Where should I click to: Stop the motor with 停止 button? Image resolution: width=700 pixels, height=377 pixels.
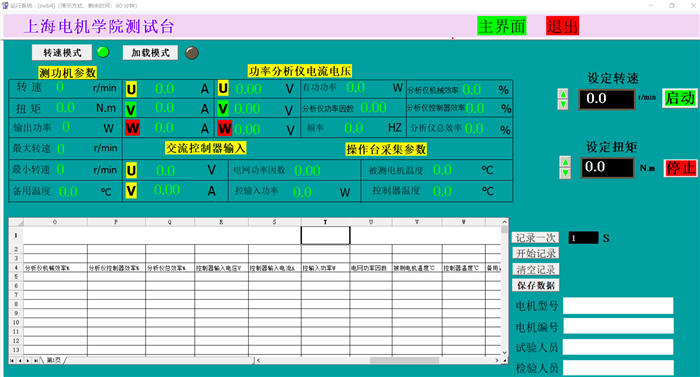pyautogui.click(x=681, y=168)
